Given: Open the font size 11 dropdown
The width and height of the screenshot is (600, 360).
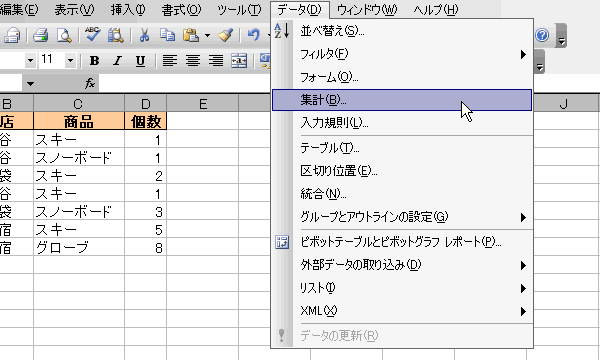Looking at the screenshot, I should 70,60.
